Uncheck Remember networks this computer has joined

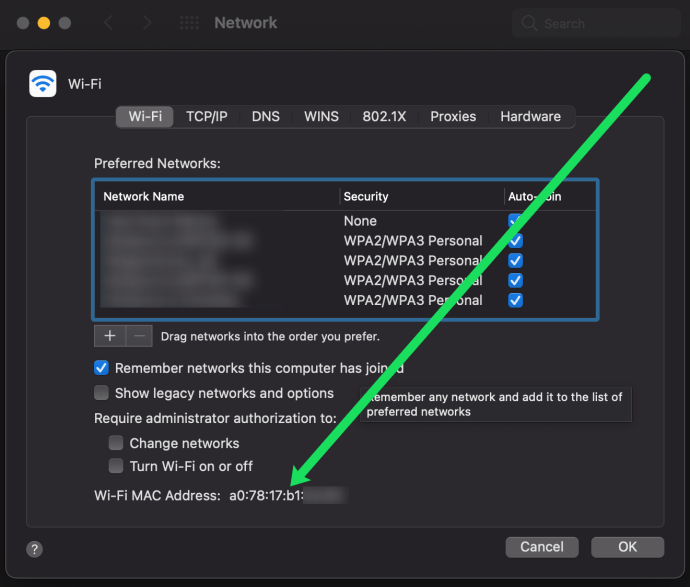(101, 368)
